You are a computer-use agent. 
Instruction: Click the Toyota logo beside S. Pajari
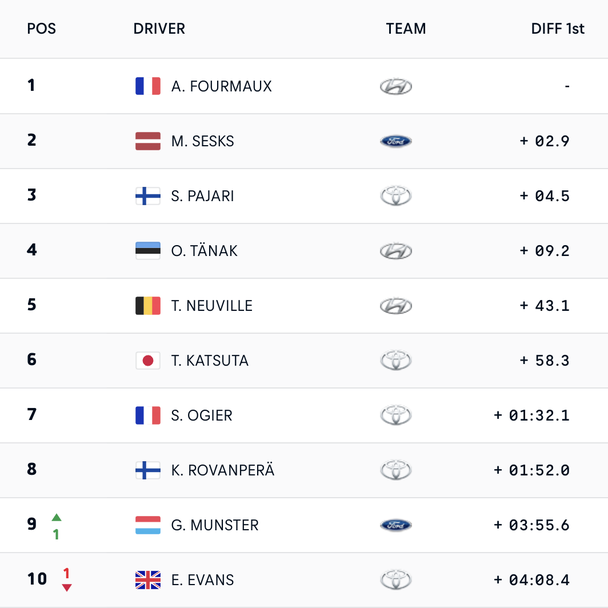pos(396,196)
